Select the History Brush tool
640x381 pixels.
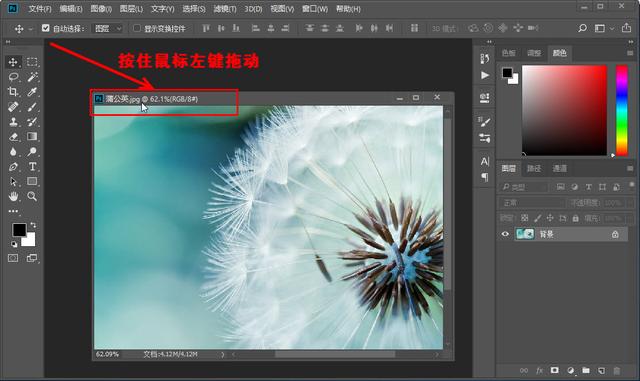coord(32,121)
